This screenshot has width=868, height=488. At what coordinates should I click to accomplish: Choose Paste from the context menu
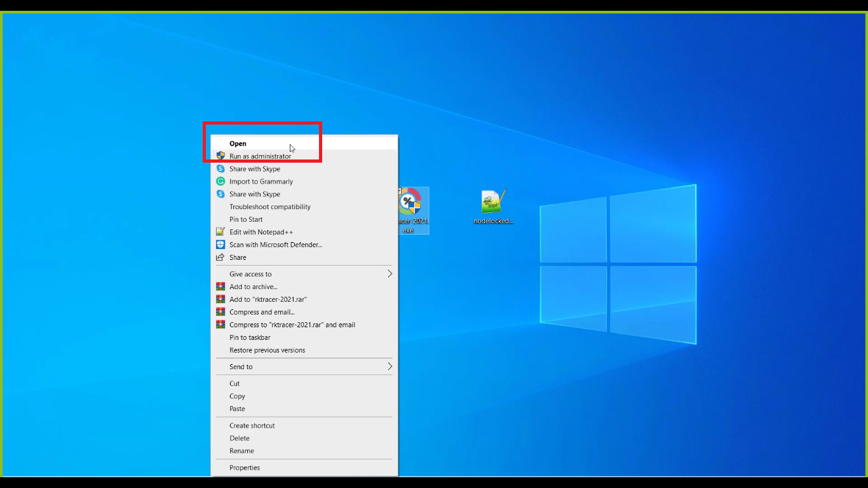304,409
